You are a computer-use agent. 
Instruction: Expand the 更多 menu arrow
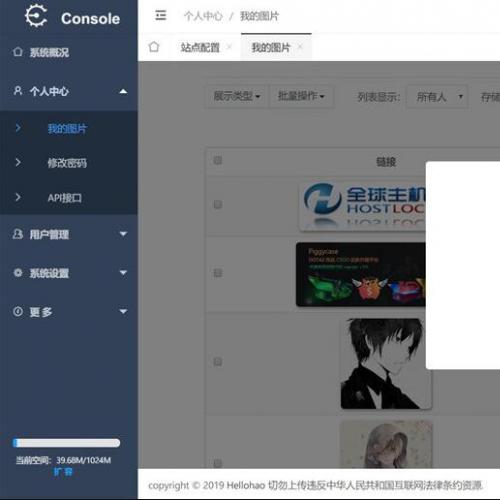[x=123, y=312]
